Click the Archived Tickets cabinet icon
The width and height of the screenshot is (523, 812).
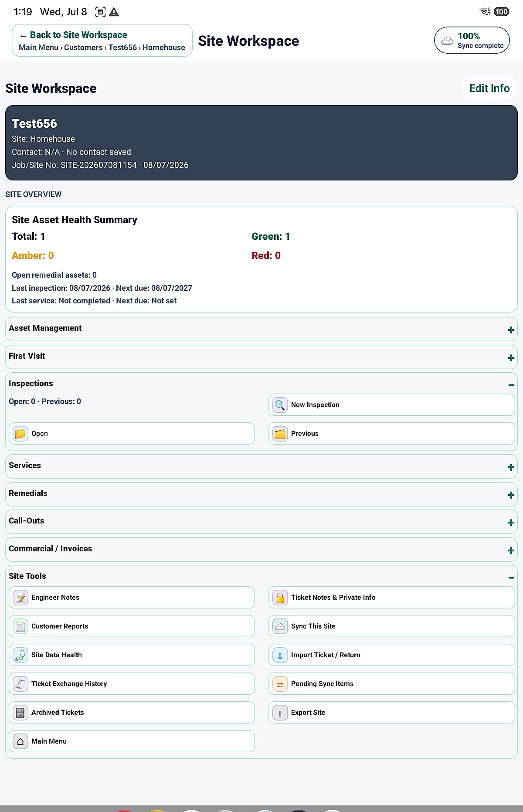click(x=20, y=713)
